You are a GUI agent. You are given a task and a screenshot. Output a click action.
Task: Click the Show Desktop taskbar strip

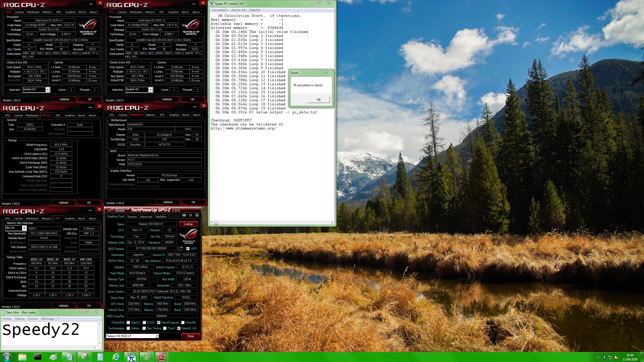pyautogui.click(x=642, y=357)
